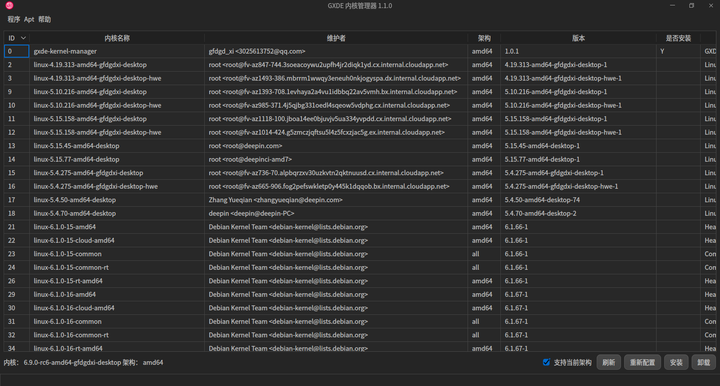Toggle the 支持当前架构 checkbox
This screenshot has width=720, height=386.
coord(546,362)
